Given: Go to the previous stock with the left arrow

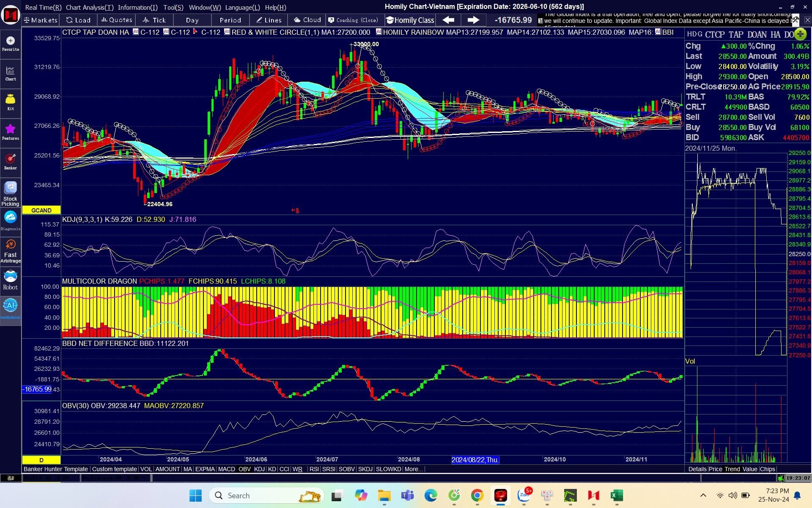Looking at the screenshot, I should pos(448,20).
